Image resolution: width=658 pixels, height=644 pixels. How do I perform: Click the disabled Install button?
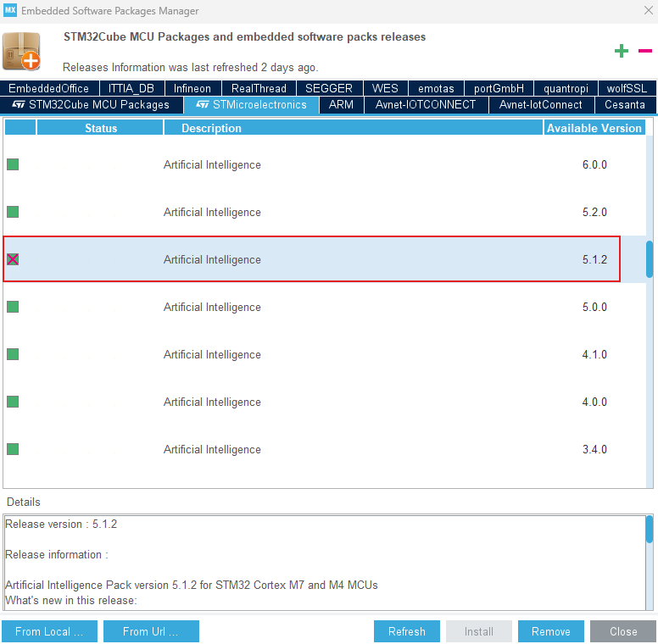pyautogui.click(x=479, y=631)
